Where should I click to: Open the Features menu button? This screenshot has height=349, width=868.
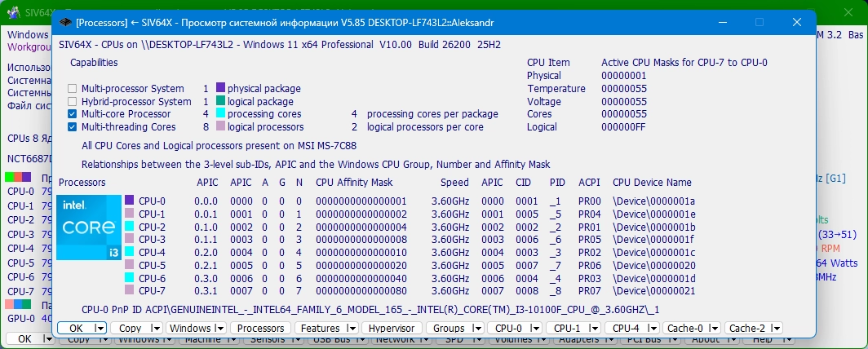326,328
